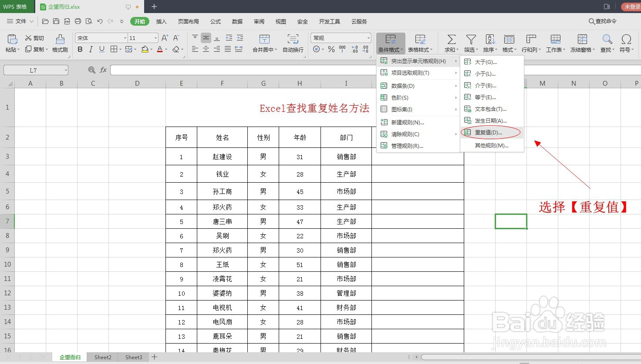
Task: Increase decimal places icon
Action: (x=354, y=50)
